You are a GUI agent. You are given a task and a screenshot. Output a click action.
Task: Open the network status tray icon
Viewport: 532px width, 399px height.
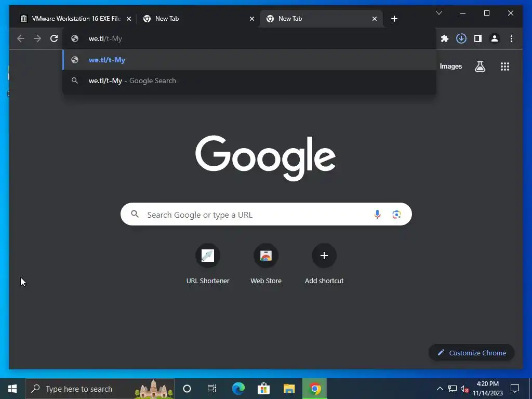pos(453,389)
